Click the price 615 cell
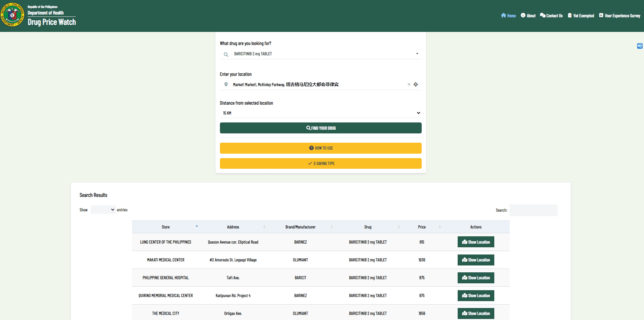The image size is (644, 320). click(422, 242)
